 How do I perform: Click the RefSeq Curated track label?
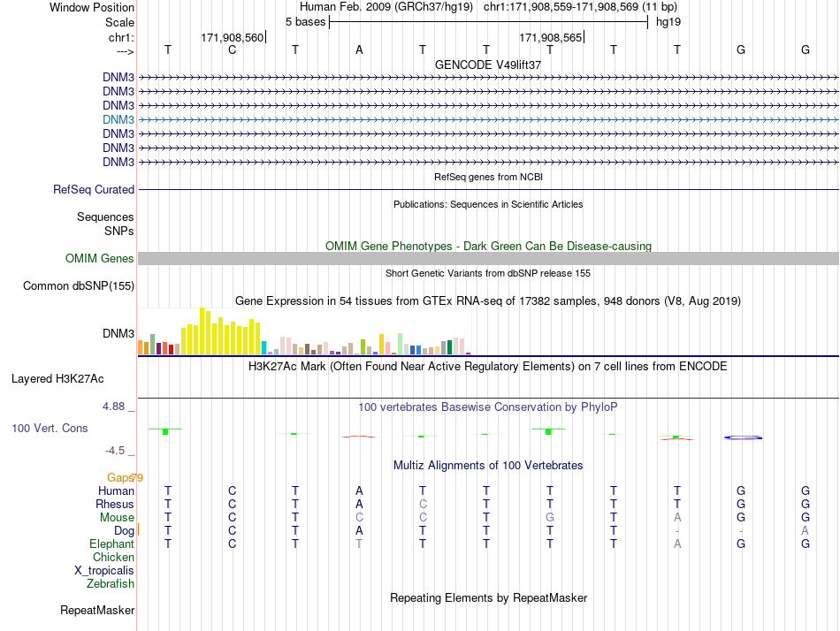(x=94, y=190)
